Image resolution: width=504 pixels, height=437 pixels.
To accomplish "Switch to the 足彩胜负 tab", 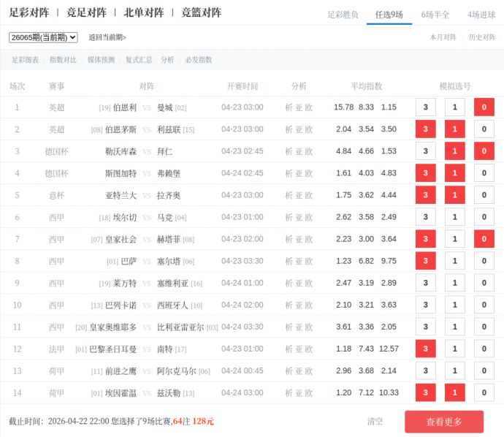I will click(x=343, y=15).
